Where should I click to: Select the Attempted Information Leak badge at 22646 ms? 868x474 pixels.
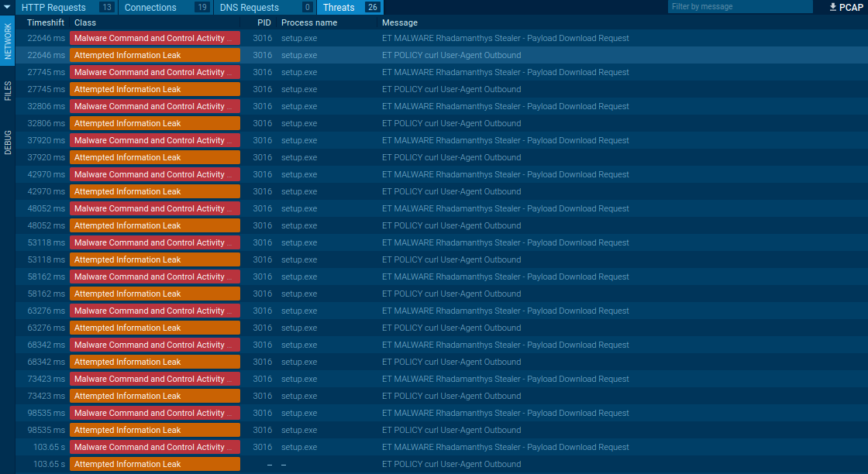(155, 55)
